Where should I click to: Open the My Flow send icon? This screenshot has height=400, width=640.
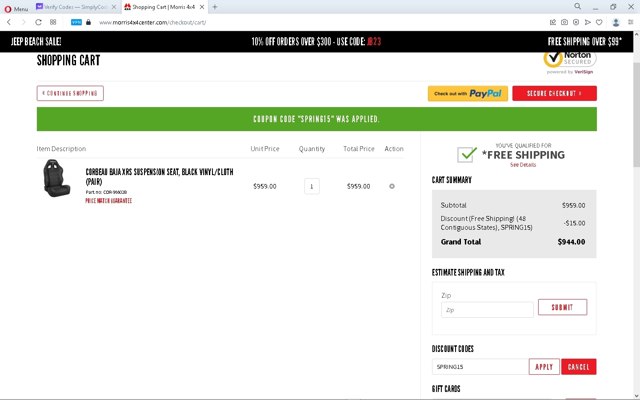(587, 22)
